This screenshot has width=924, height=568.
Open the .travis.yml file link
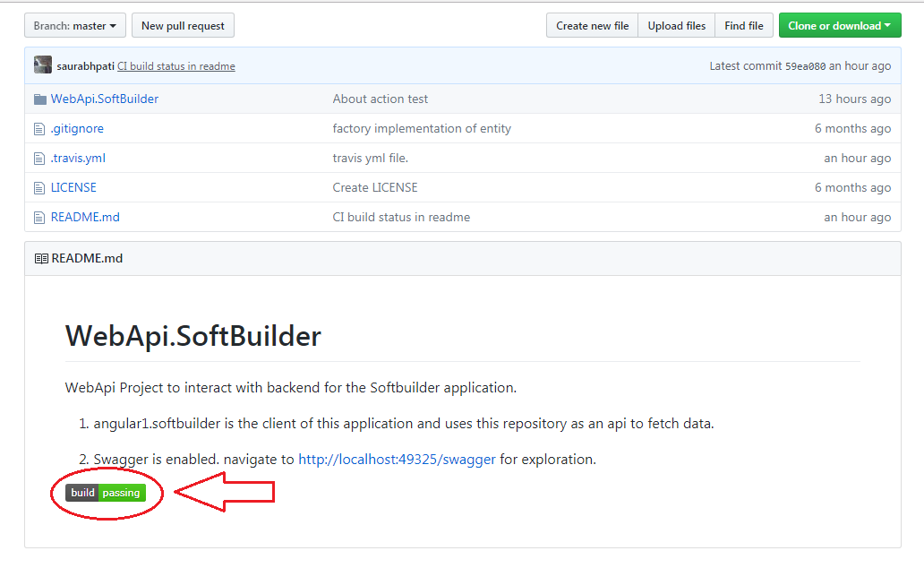[78, 159]
